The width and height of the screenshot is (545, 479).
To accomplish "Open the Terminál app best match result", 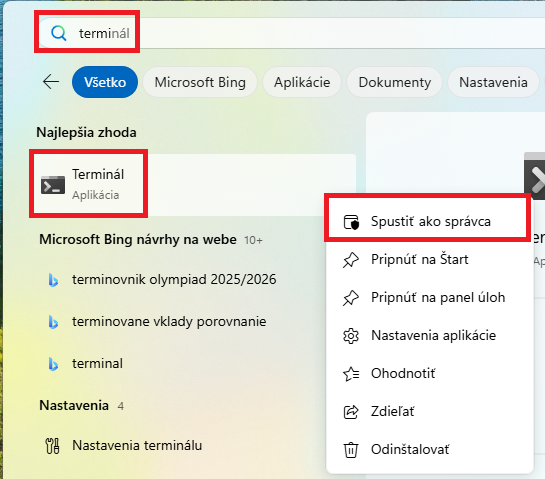I will tap(195, 185).
